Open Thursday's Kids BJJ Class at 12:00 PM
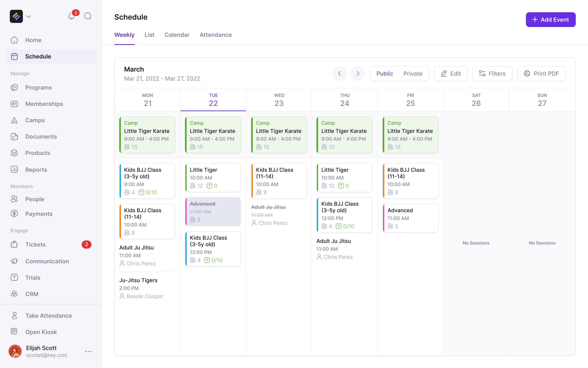Screen dimensions: 588x368 [345, 215]
